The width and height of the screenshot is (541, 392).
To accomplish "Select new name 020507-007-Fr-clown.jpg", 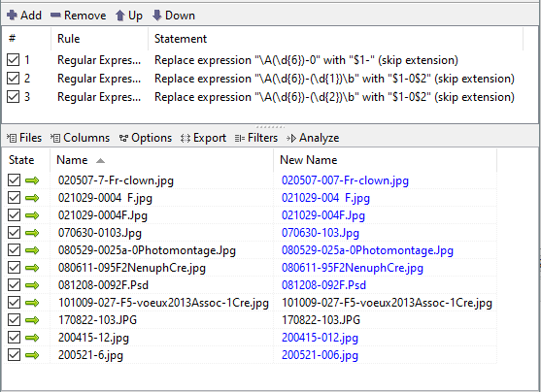I will click(345, 180).
